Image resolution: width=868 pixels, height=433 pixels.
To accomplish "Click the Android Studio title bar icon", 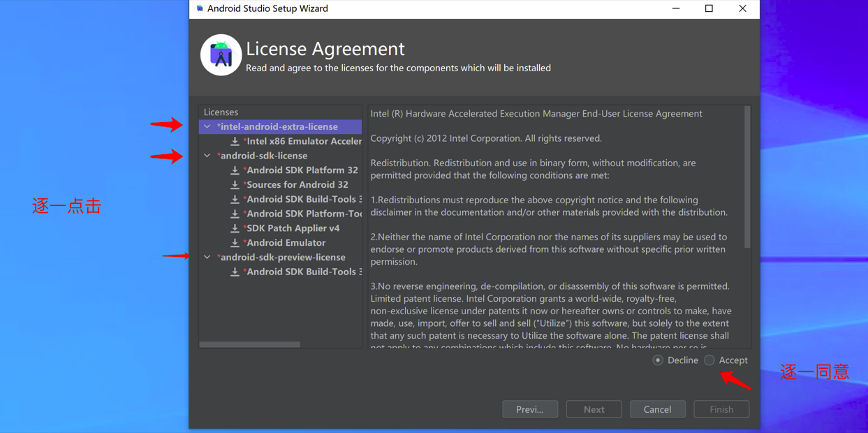I will click(x=200, y=8).
